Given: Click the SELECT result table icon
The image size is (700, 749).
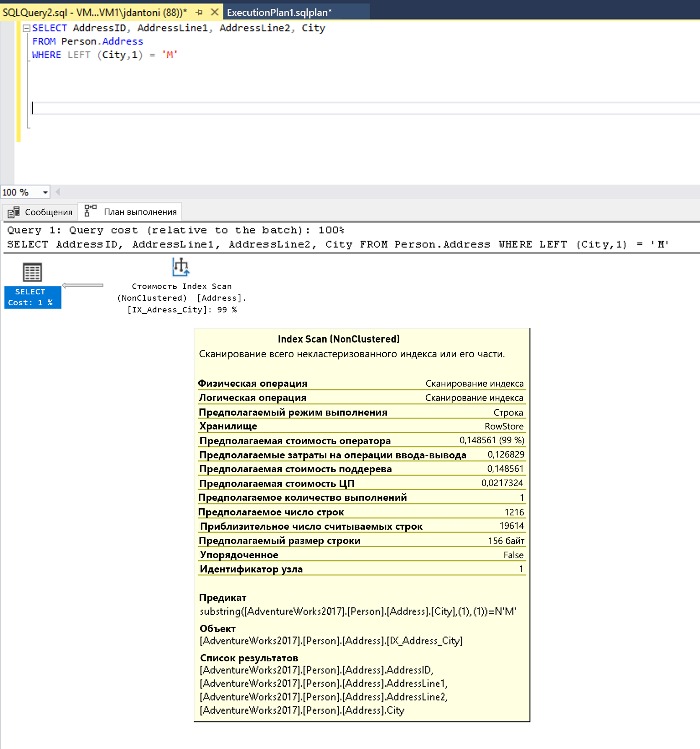Looking at the screenshot, I should (x=32, y=272).
